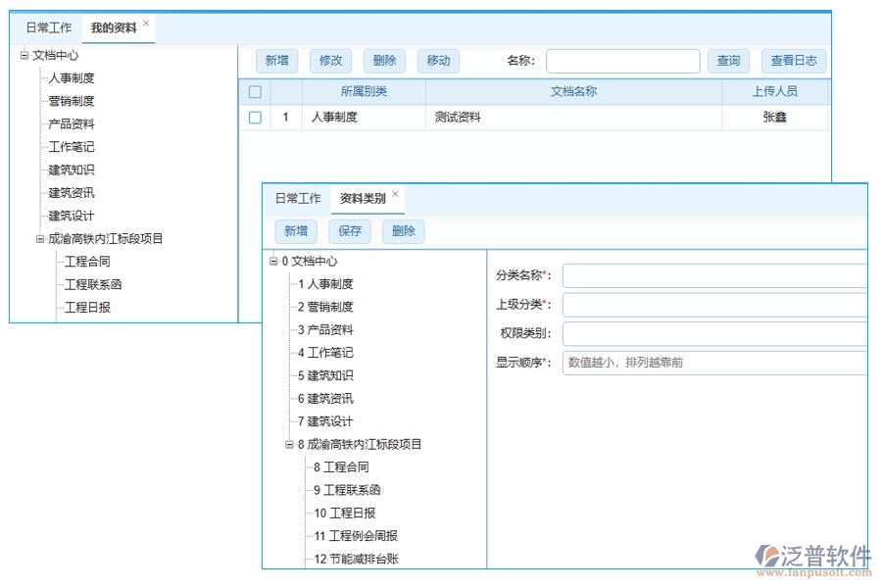The height and width of the screenshot is (588, 882).
Task: Click inside the 名称 search input field
Action: click(x=622, y=60)
